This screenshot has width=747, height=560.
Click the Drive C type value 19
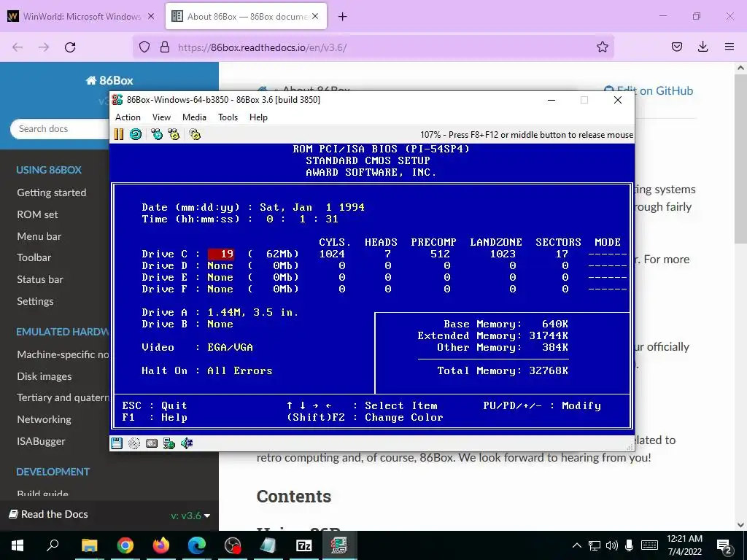tap(221, 254)
